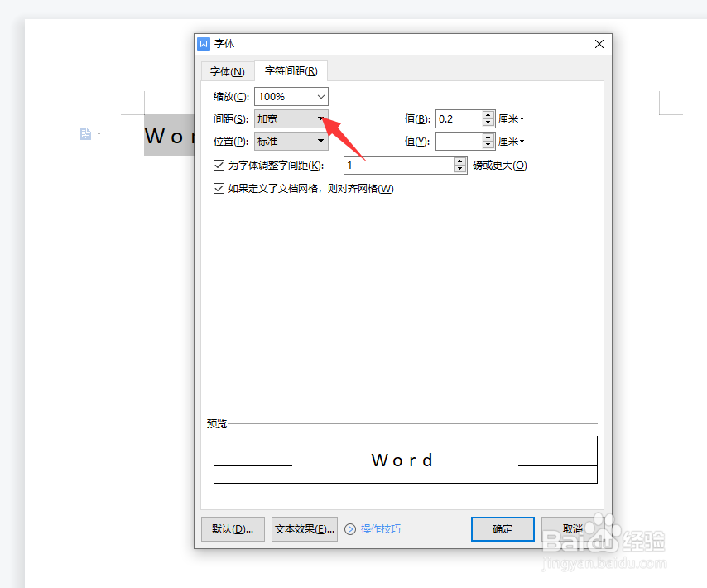This screenshot has height=588, width=707.
Task: Select the 字符间距(R) tab
Action: [x=291, y=70]
